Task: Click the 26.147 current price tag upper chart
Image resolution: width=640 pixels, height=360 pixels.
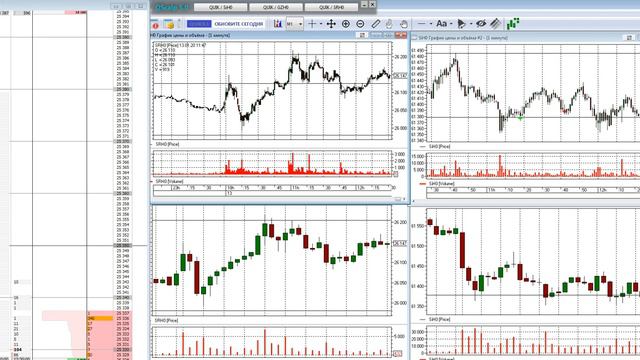Action: 400,76
